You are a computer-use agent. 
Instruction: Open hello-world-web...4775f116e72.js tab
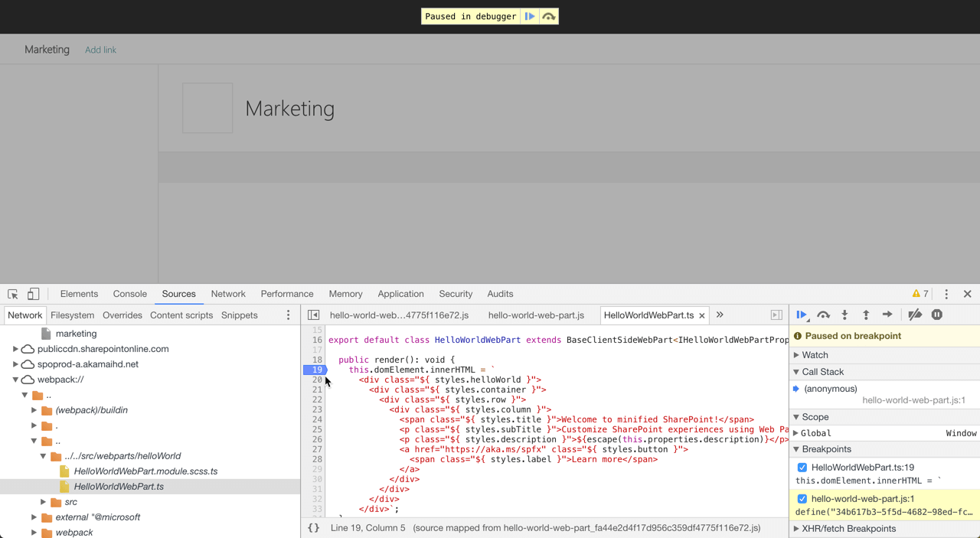[399, 315]
